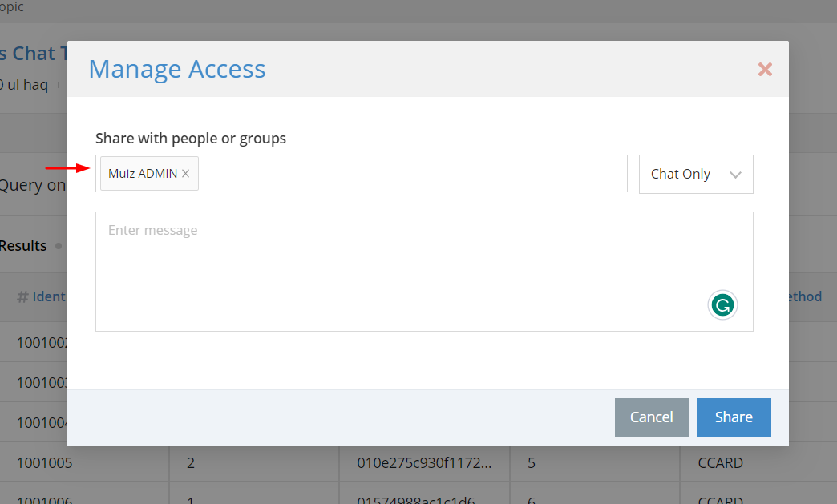Close the Manage Access dialog with the X
The width and height of the screenshot is (837, 504).
point(765,70)
